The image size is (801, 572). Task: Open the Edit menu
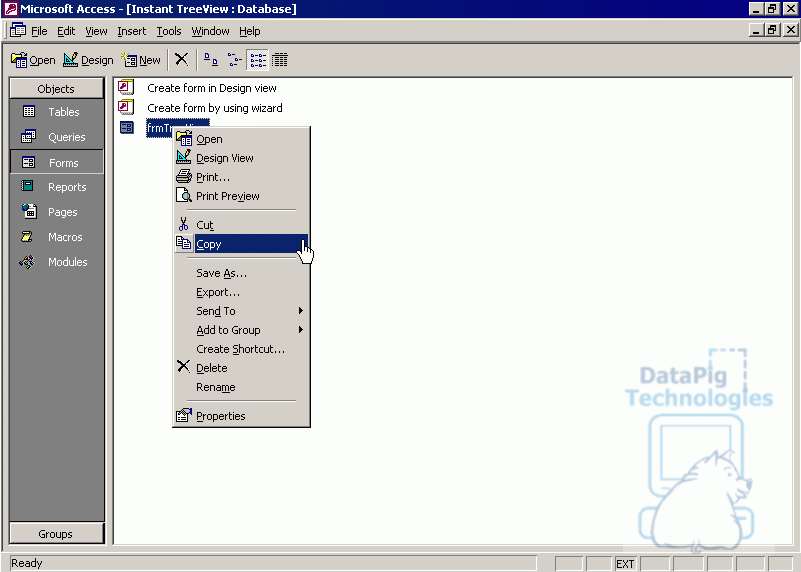[x=66, y=31]
